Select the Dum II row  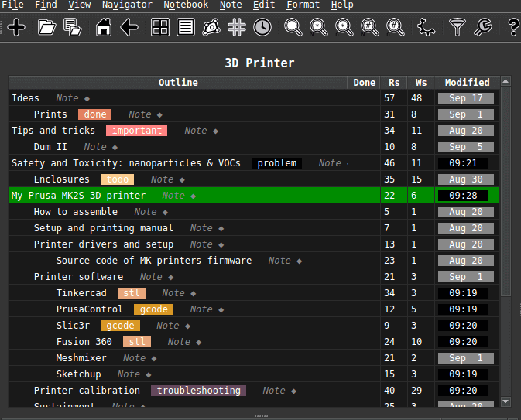254,147
